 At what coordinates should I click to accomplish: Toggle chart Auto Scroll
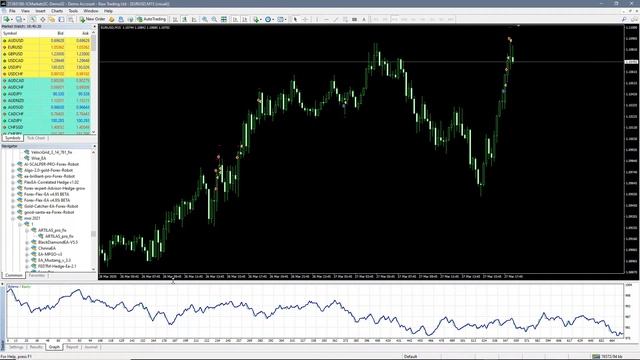point(235,19)
